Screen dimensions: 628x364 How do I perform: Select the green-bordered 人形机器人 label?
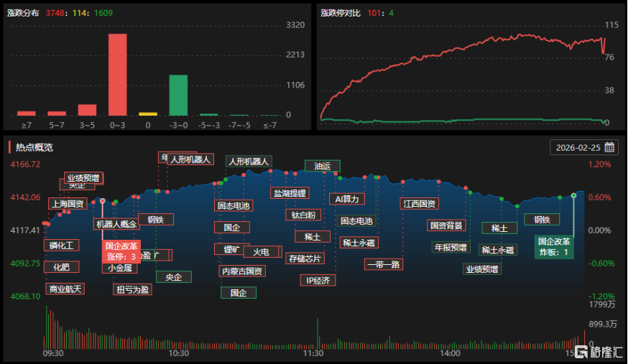pos(249,162)
